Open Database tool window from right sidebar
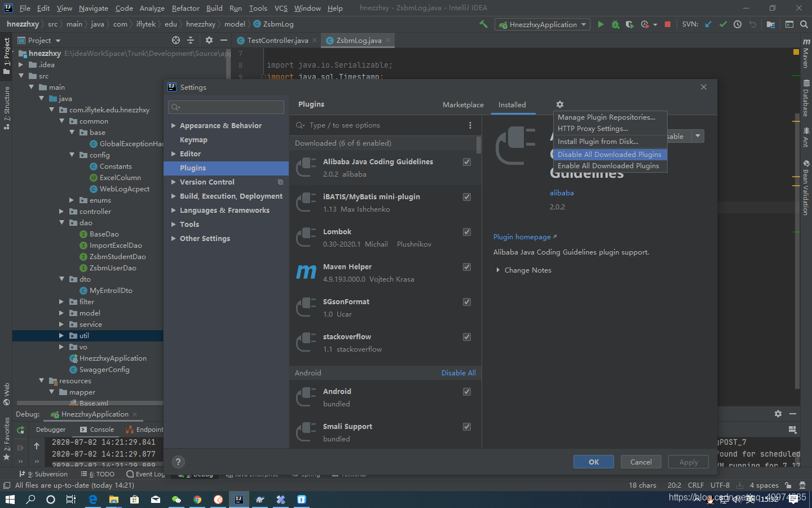812x508 pixels. [806, 98]
